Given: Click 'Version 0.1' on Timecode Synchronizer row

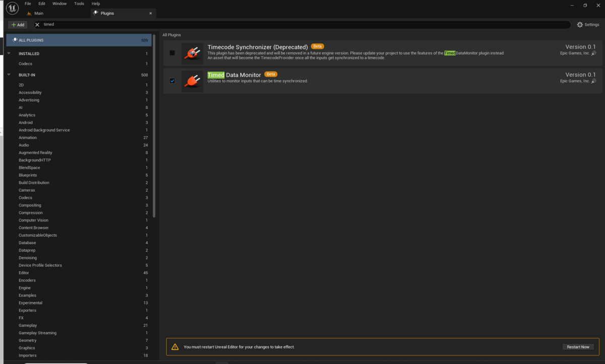Looking at the screenshot, I should click(x=580, y=47).
